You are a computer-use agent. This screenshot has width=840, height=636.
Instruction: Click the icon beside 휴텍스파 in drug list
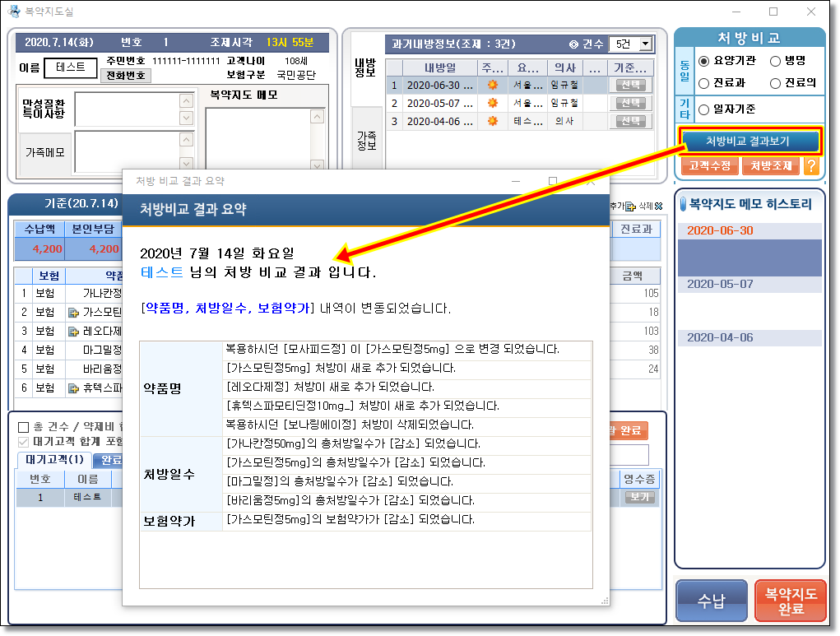[x=73, y=388]
